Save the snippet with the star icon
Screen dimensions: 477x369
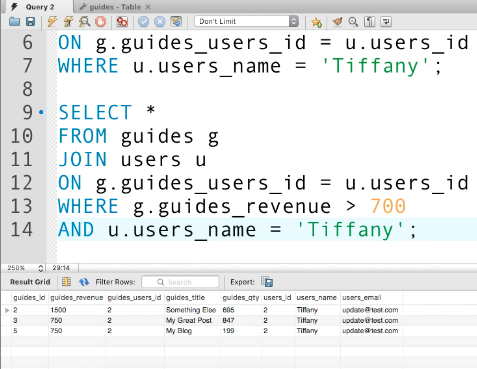click(x=316, y=22)
